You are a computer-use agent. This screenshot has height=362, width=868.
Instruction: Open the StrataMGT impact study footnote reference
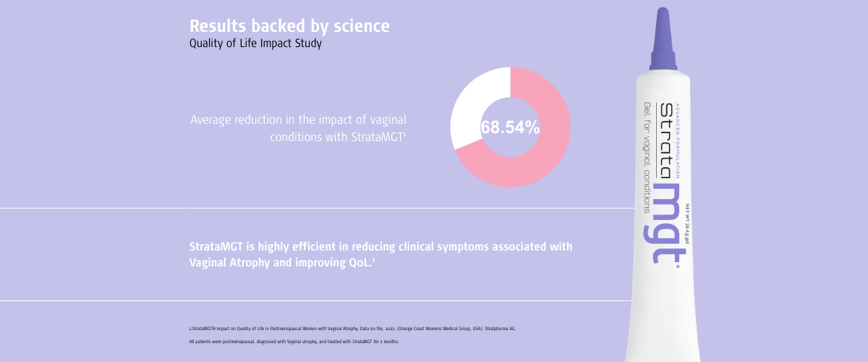click(x=352, y=328)
